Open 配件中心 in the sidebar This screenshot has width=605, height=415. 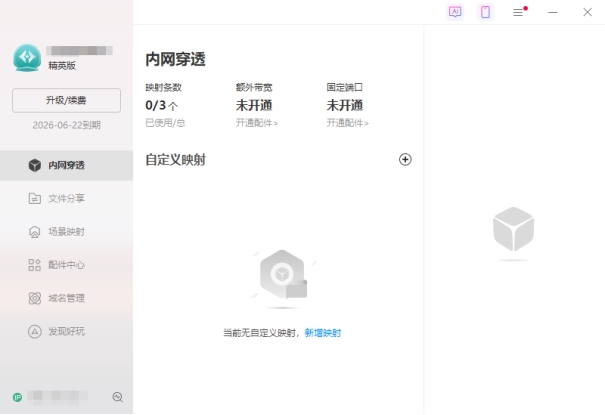click(66, 265)
